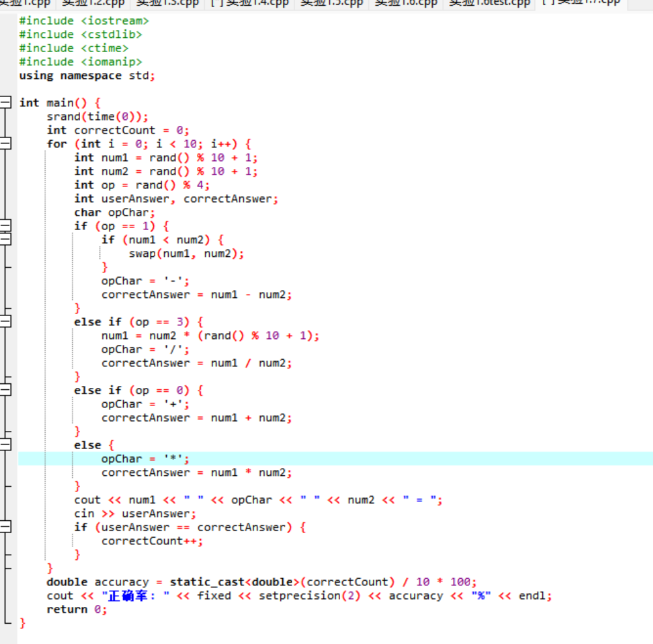Image resolution: width=653 pixels, height=644 pixels.
Task: Click the 'return 0;' statement
Action: click(x=77, y=609)
